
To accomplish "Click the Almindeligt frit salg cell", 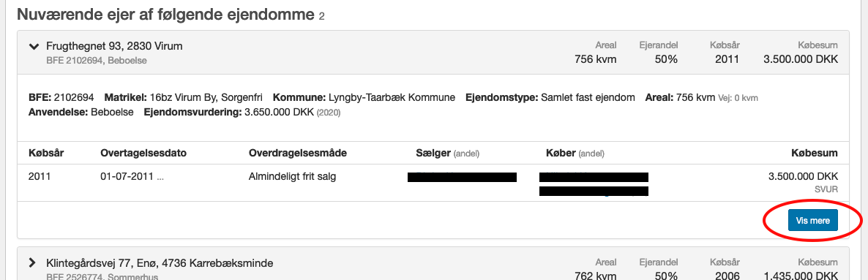I will pos(292,177).
